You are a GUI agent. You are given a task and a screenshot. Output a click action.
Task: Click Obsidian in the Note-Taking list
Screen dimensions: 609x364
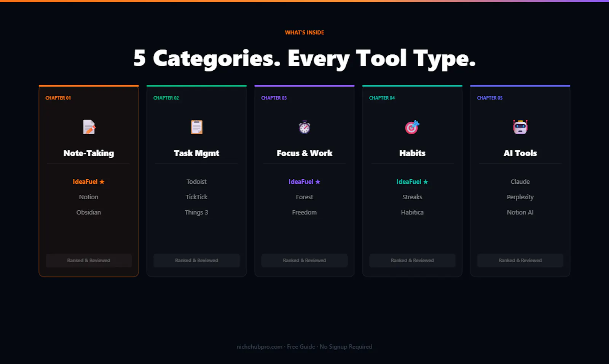pos(89,212)
